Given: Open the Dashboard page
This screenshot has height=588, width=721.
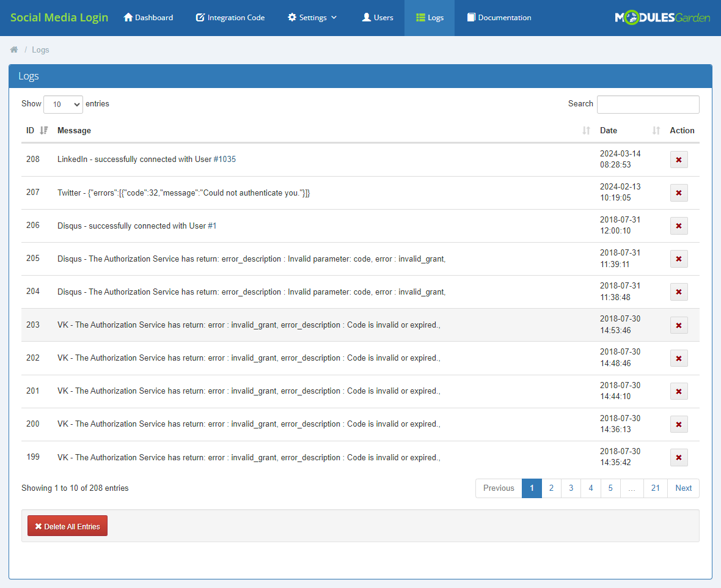Looking at the screenshot, I should point(148,18).
